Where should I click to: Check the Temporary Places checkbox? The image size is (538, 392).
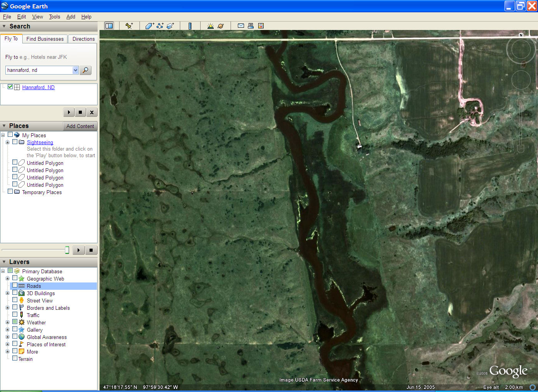click(10, 191)
